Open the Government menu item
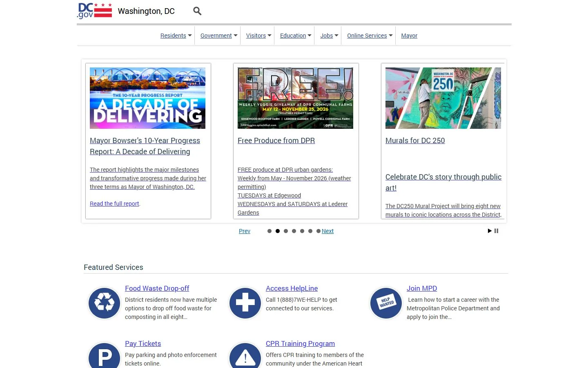Image resolution: width=588 pixels, height=368 pixels. [x=216, y=36]
